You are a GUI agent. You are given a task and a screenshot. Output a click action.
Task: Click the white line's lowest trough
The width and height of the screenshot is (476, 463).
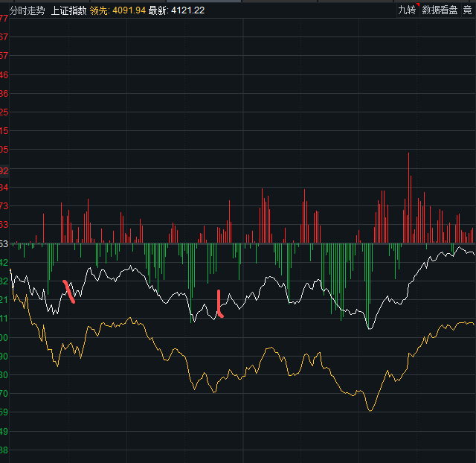(x=370, y=329)
